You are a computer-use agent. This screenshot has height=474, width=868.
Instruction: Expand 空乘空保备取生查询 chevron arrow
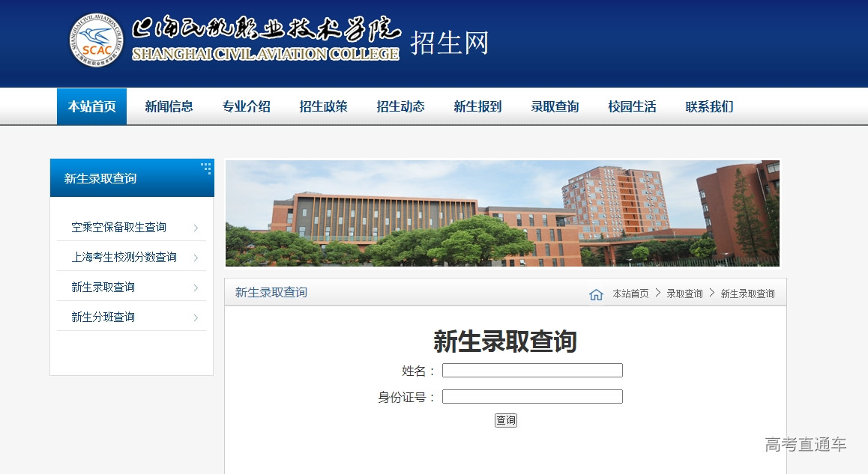(196, 228)
